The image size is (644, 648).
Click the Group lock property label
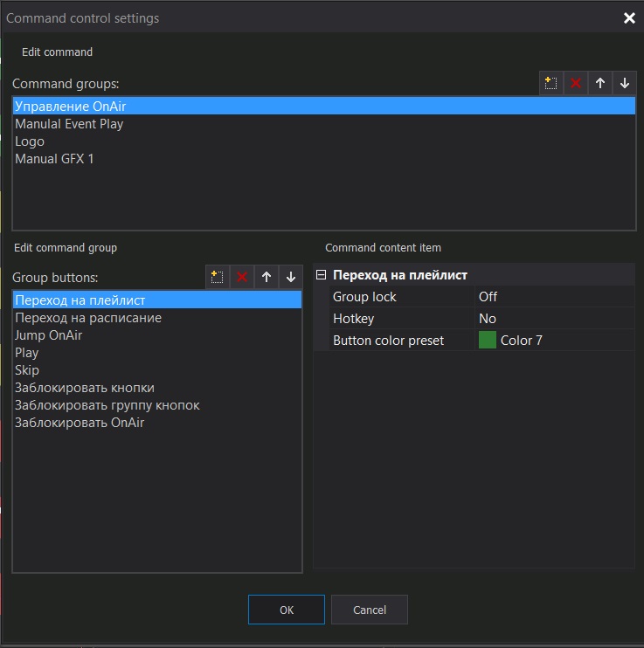(364, 297)
